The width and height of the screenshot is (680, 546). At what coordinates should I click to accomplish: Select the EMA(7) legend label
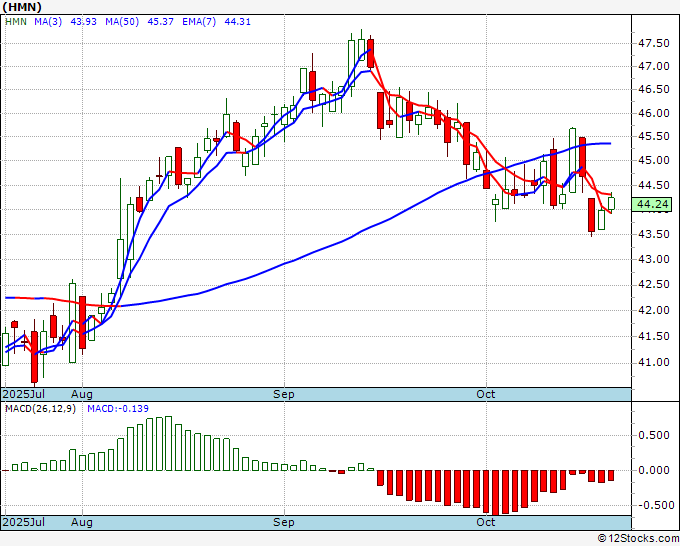pos(199,22)
